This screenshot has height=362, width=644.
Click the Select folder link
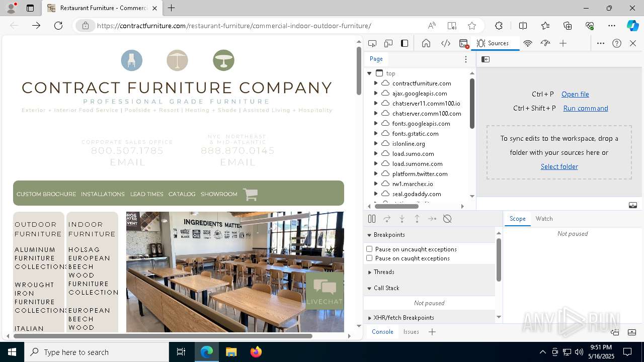point(559,166)
